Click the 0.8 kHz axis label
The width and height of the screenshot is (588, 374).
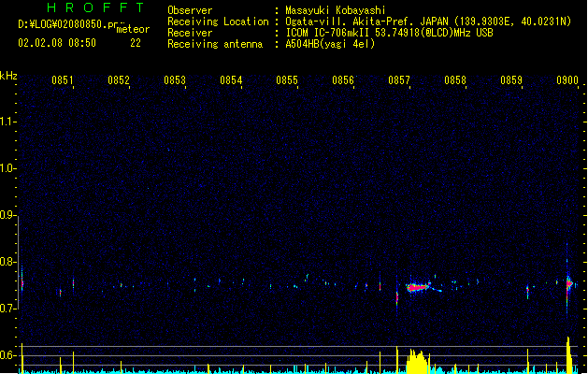click(x=7, y=262)
